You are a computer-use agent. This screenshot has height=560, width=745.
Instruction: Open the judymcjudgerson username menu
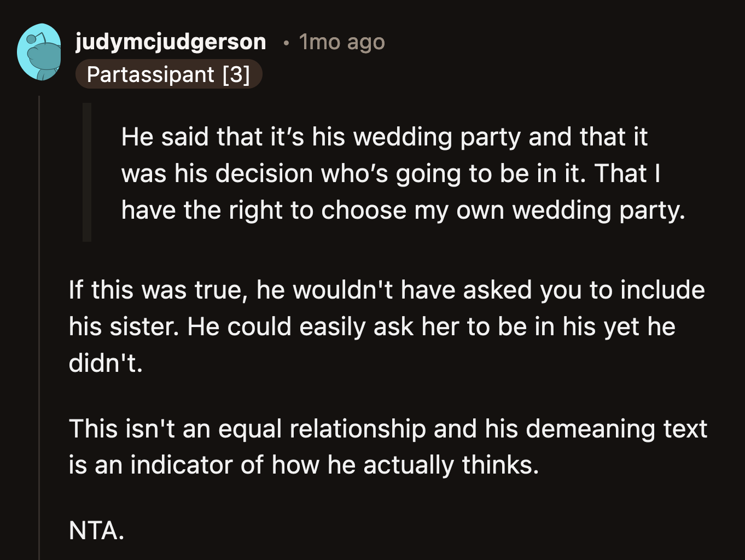170,42
